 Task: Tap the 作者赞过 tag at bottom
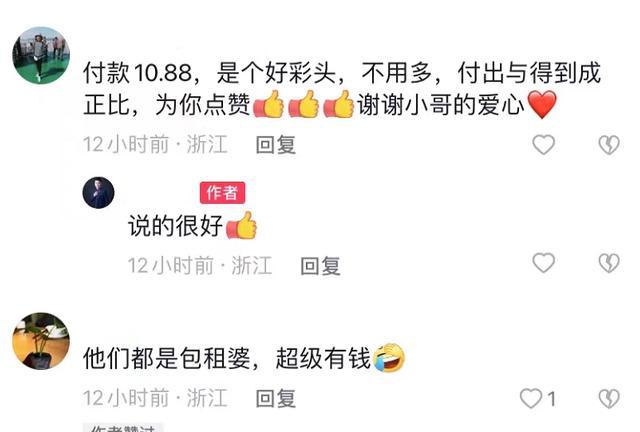[x=123, y=428]
